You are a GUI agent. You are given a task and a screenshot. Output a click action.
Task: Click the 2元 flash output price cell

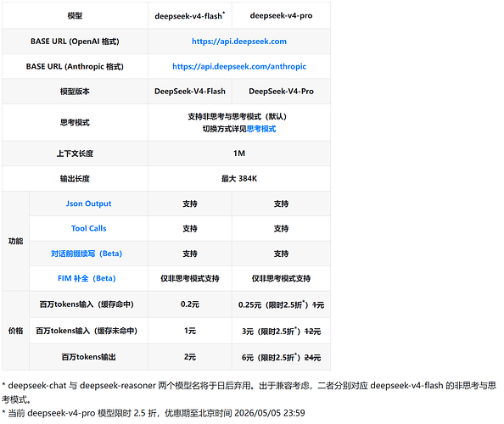pos(190,357)
